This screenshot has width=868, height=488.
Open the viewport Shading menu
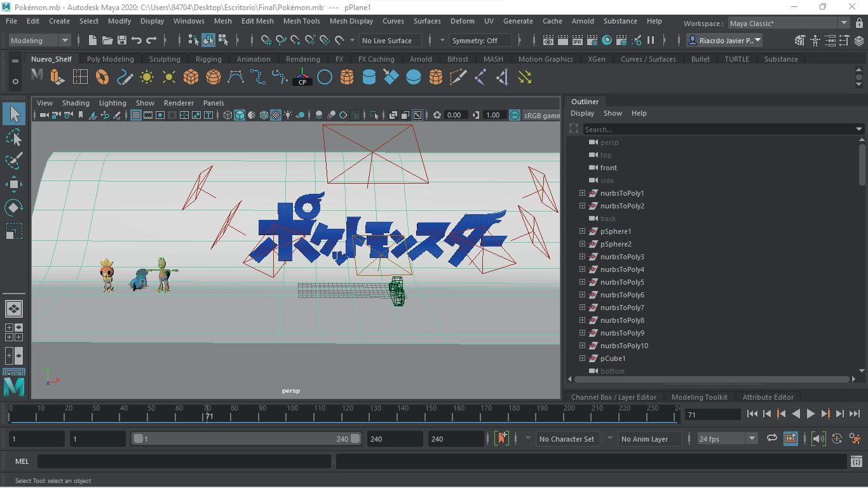pyautogui.click(x=76, y=103)
